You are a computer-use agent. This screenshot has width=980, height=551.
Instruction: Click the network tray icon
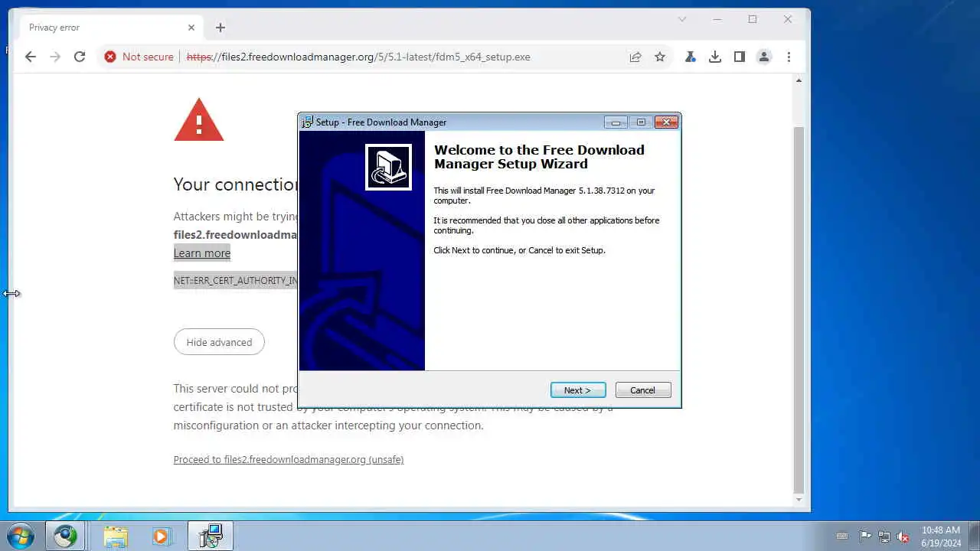884,536
